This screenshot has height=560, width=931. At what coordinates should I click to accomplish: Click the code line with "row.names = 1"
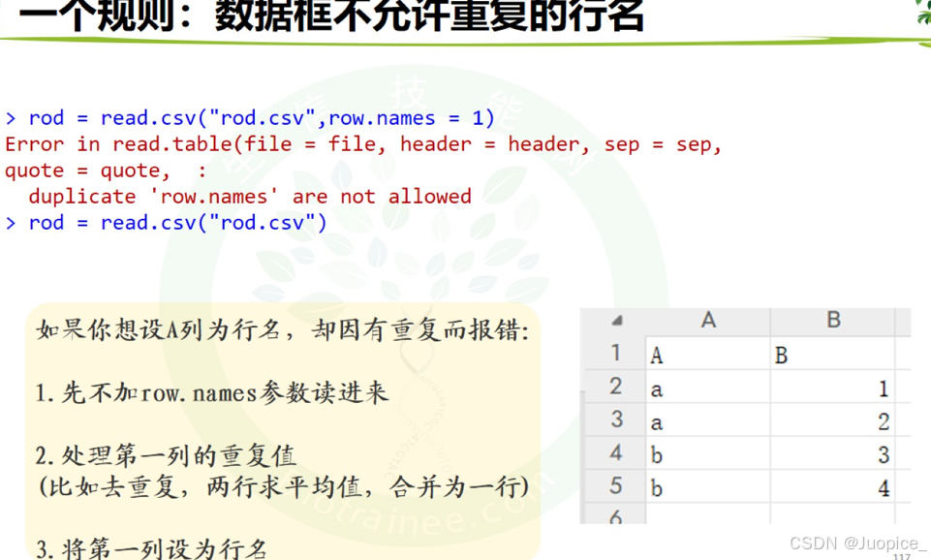249,118
